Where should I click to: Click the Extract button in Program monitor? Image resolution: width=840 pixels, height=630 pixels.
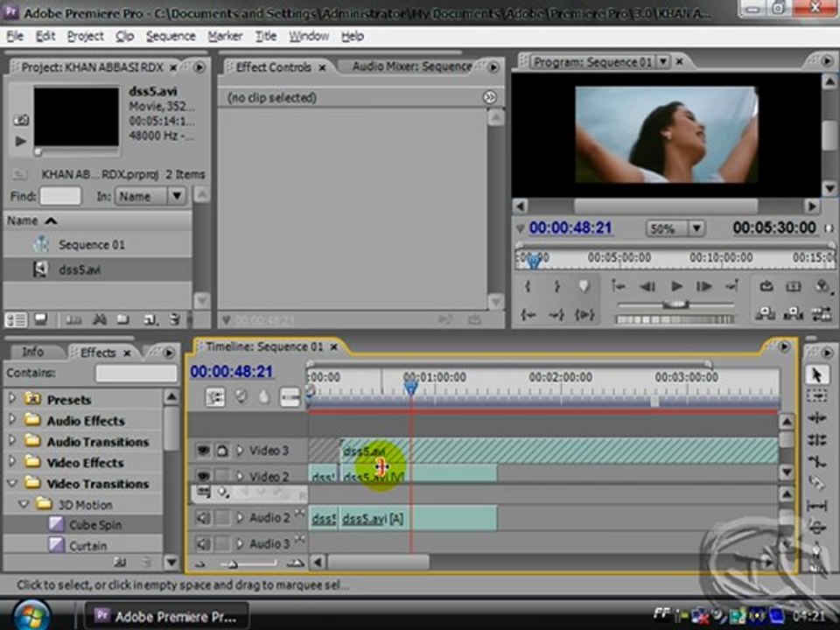tap(793, 314)
